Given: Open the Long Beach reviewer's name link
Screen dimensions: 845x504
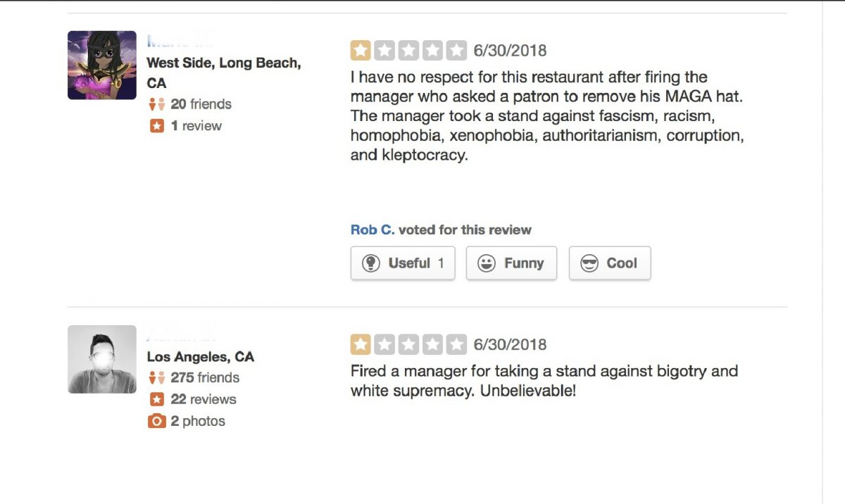Looking at the screenshot, I should click(180, 42).
